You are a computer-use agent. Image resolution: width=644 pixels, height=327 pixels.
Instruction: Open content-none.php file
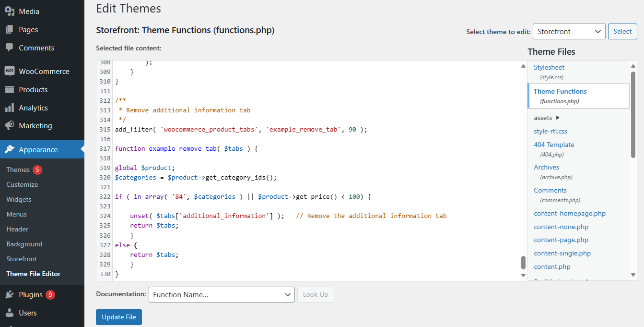pos(561,227)
